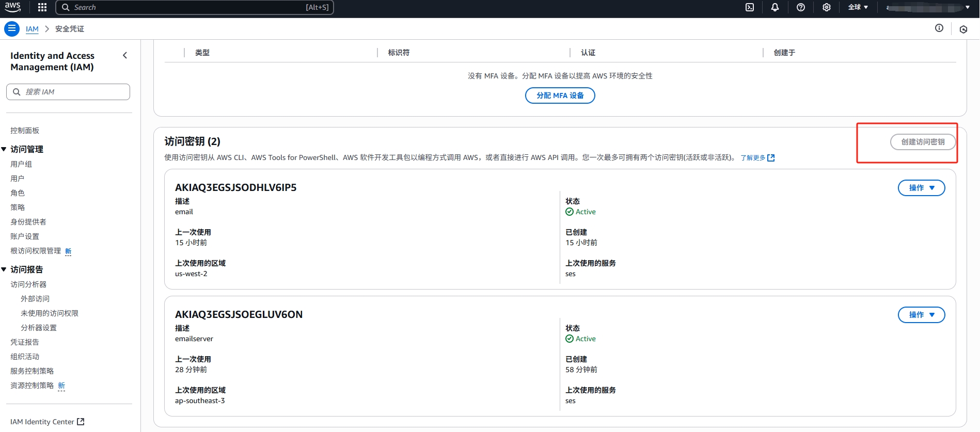The width and height of the screenshot is (980, 432).
Task: Click the external link icon beside 了解更多
Action: coord(771,158)
